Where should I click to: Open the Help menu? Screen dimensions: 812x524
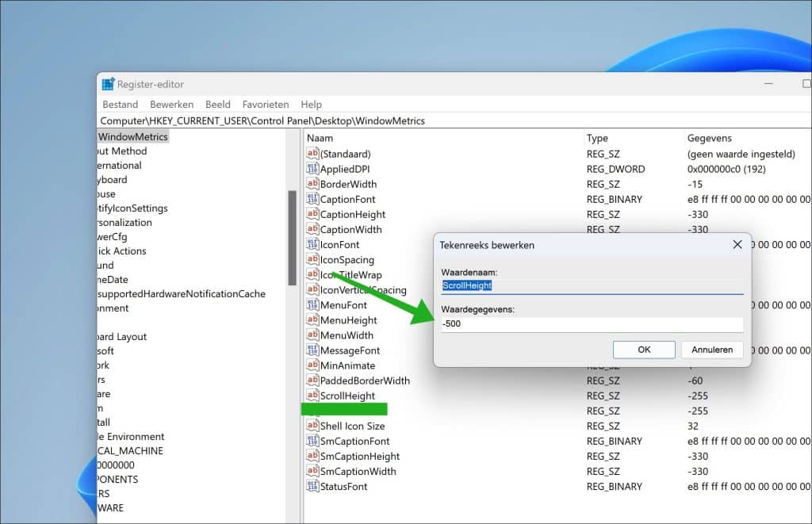[x=311, y=105]
